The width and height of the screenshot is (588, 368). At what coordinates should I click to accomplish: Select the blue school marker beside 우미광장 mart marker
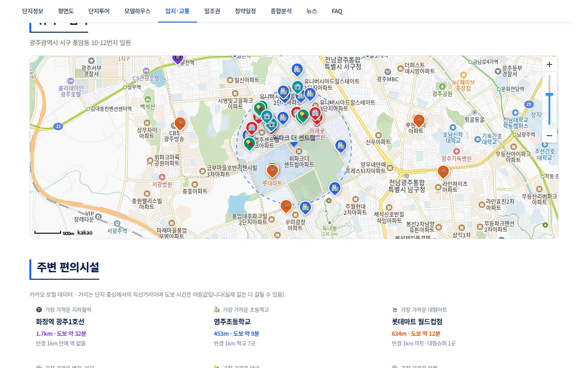tap(305, 208)
